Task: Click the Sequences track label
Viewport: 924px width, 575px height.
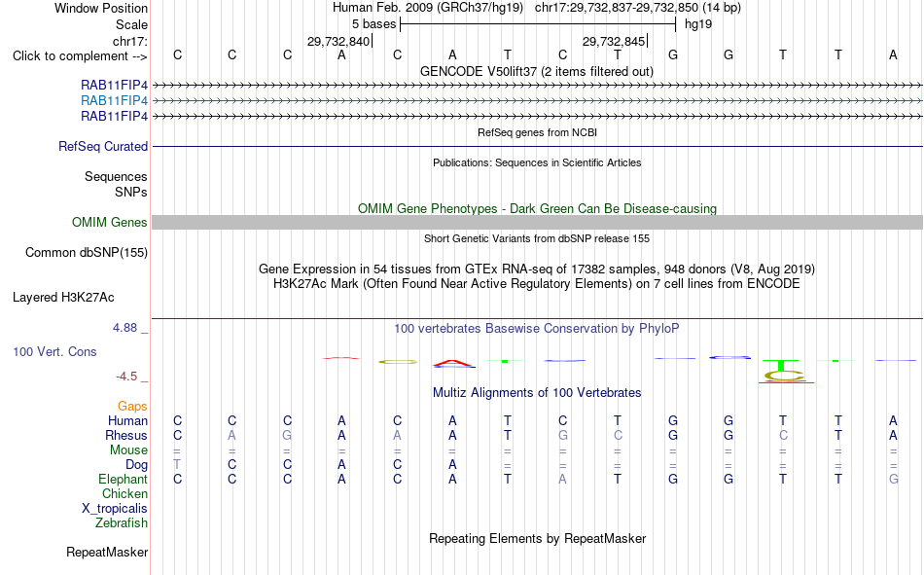Action: 116,176
